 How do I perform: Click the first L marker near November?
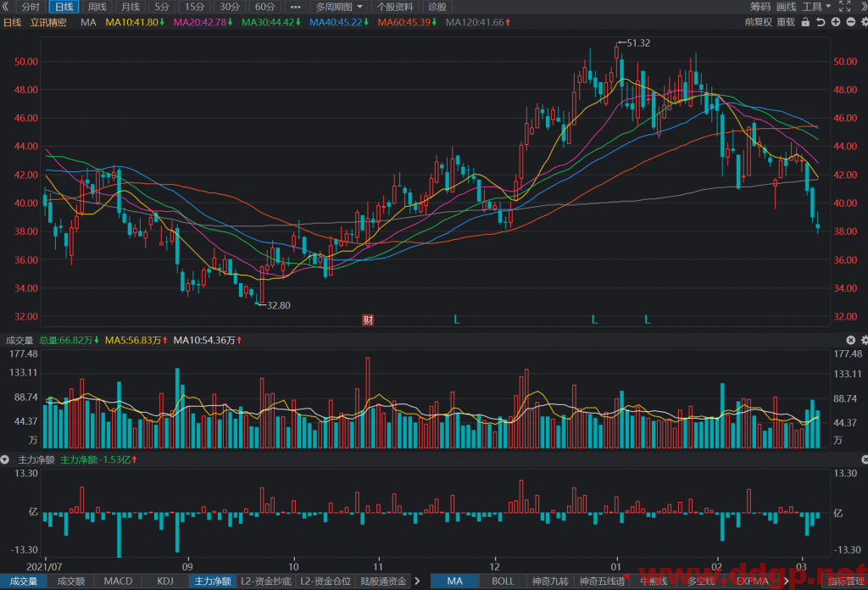[x=457, y=320]
